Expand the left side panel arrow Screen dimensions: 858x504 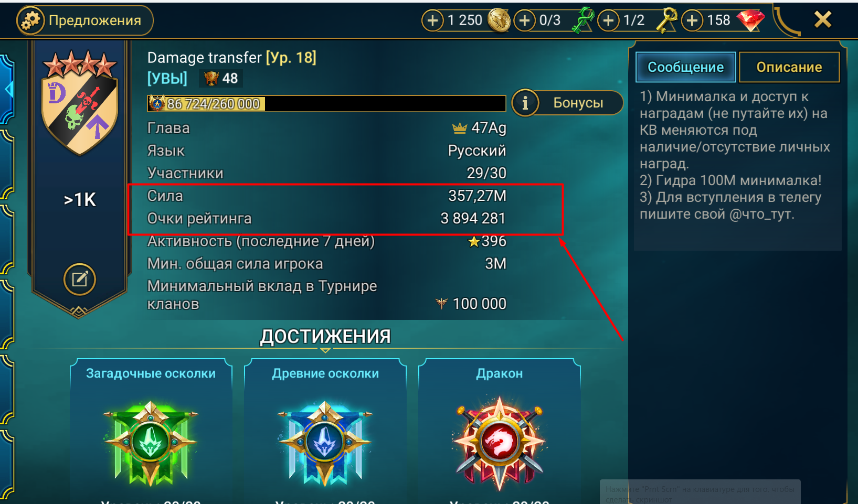[8, 90]
